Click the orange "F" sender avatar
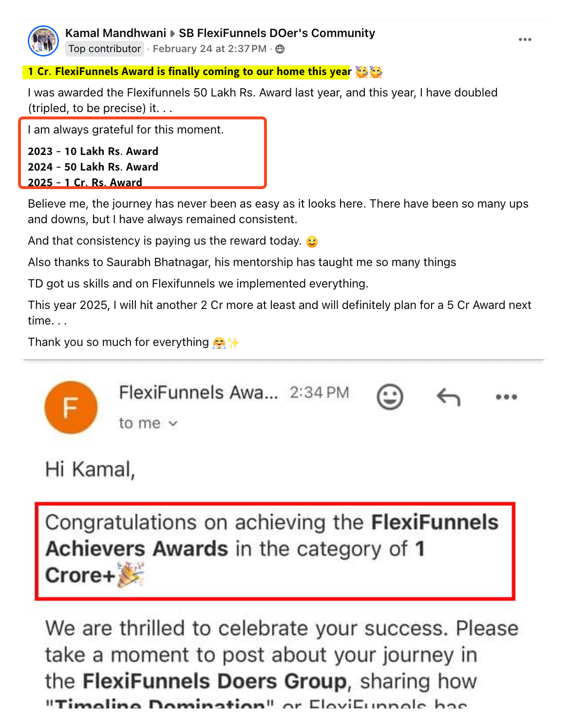 [x=71, y=407]
